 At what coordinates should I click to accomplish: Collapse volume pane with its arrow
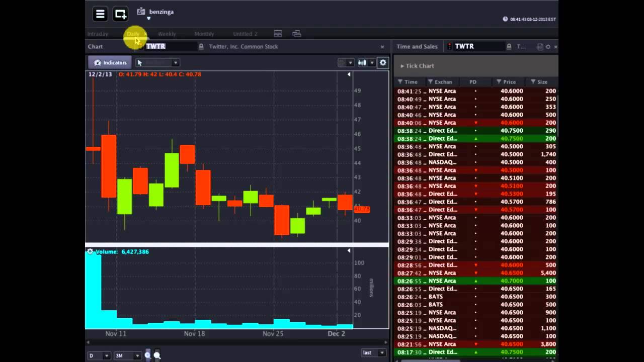pyautogui.click(x=349, y=251)
